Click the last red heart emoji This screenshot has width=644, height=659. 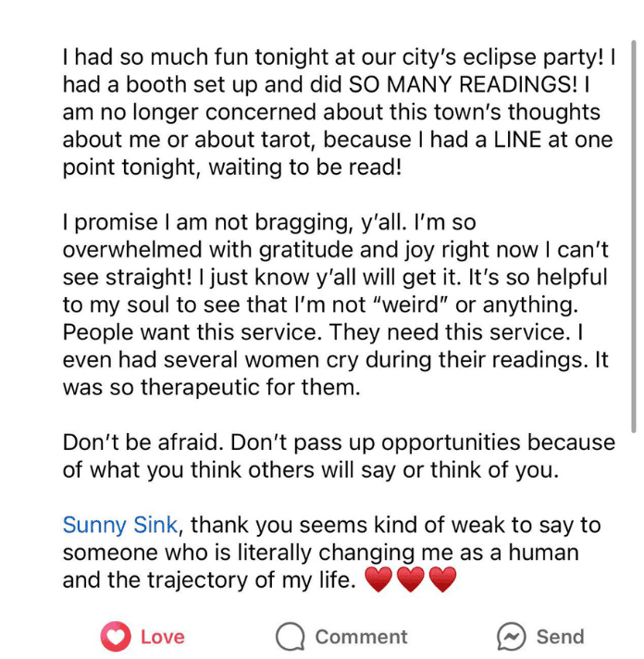tap(443, 580)
